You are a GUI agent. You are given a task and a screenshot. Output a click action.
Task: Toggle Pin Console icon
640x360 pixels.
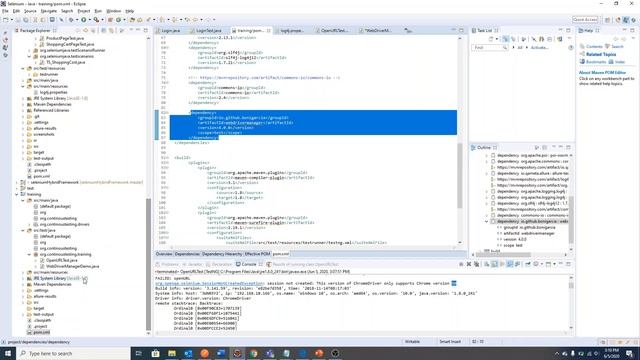tap(528, 264)
